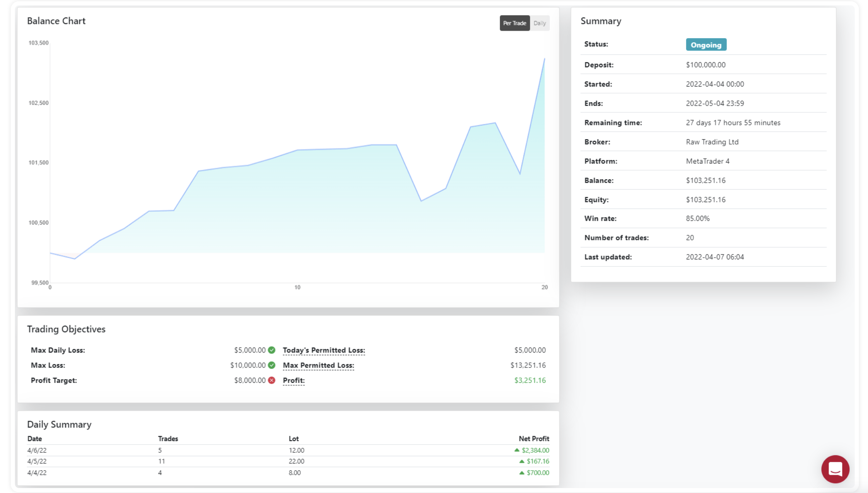Click the Ongoing status badge
868x493 pixels.
[x=706, y=45]
